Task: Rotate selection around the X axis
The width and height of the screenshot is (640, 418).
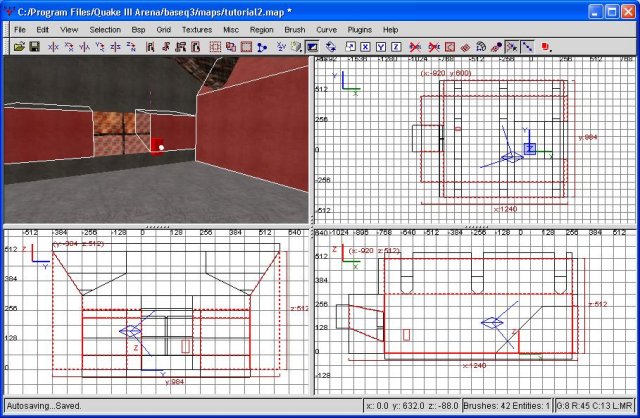Action: pyautogui.click(x=69, y=47)
